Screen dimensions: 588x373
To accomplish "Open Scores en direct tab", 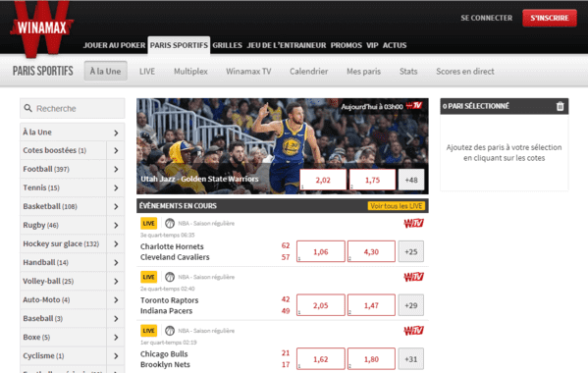I will (x=465, y=72).
